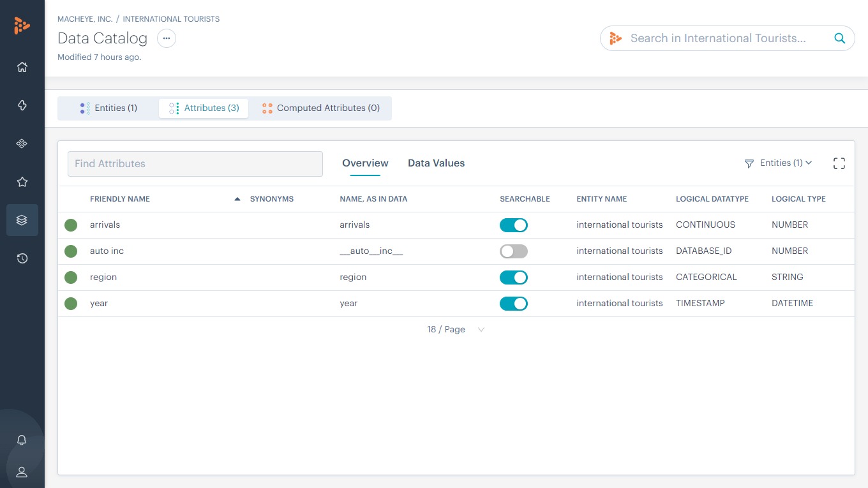Switch to Data Values tab

point(436,163)
